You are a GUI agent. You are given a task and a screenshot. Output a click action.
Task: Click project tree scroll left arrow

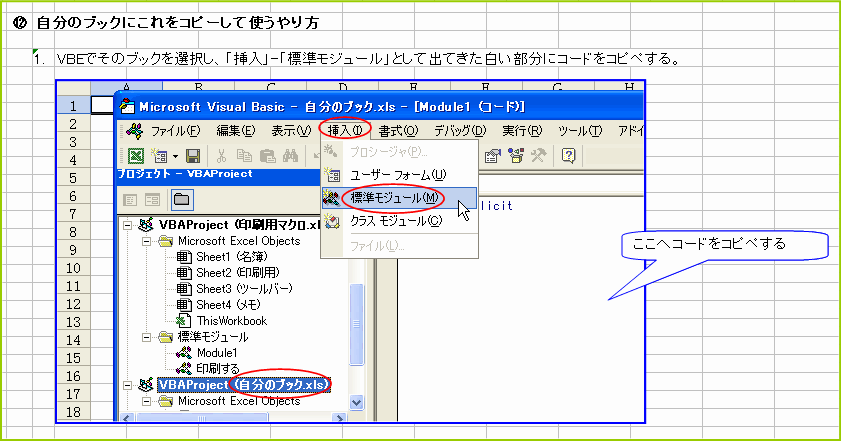click(x=127, y=417)
